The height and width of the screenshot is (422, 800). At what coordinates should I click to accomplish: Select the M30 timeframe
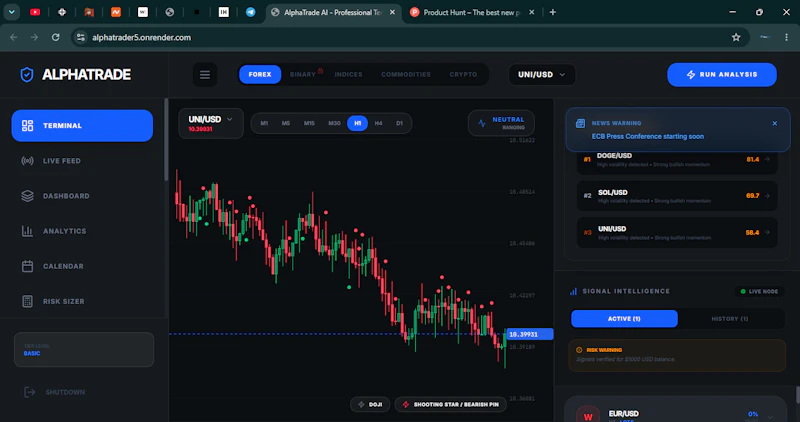(334, 123)
